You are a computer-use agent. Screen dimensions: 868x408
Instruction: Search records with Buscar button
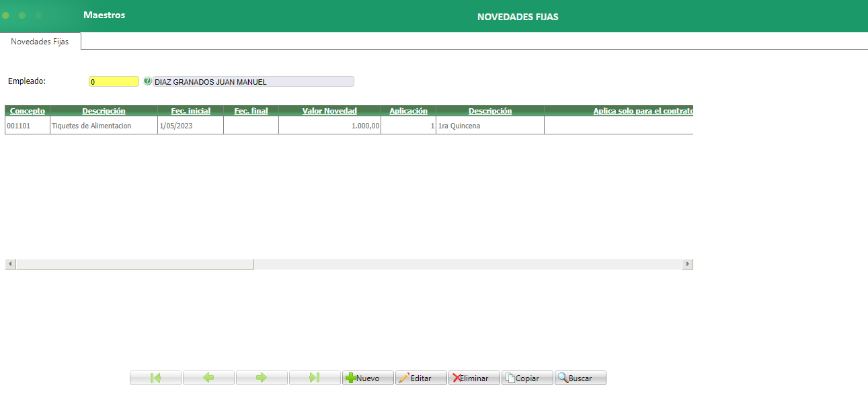(580, 378)
